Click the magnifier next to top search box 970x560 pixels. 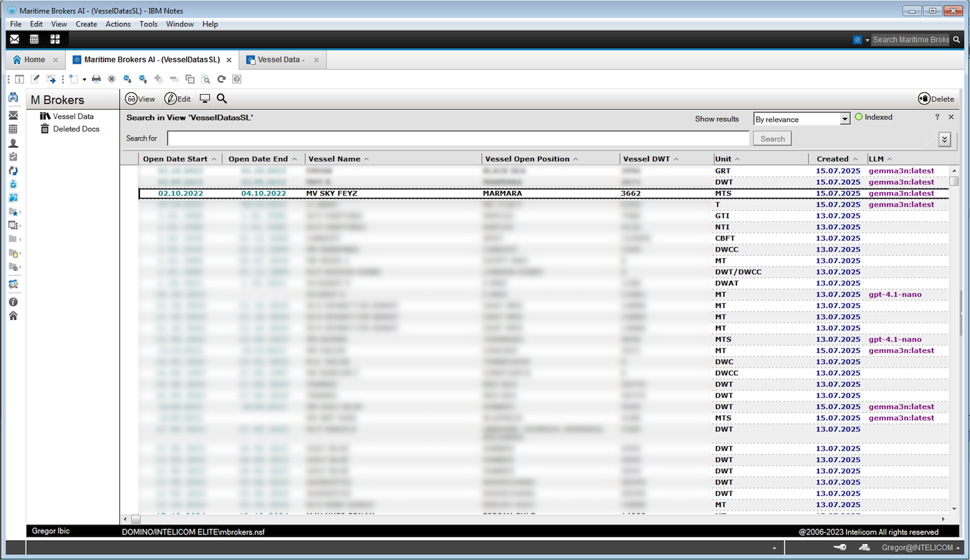[956, 39]
